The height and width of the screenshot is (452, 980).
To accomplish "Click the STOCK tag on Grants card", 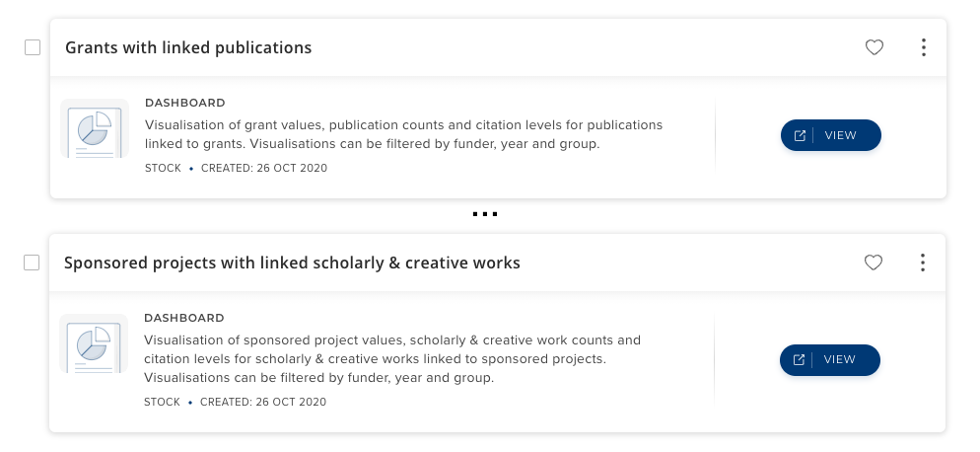I will tap(163, 168).
